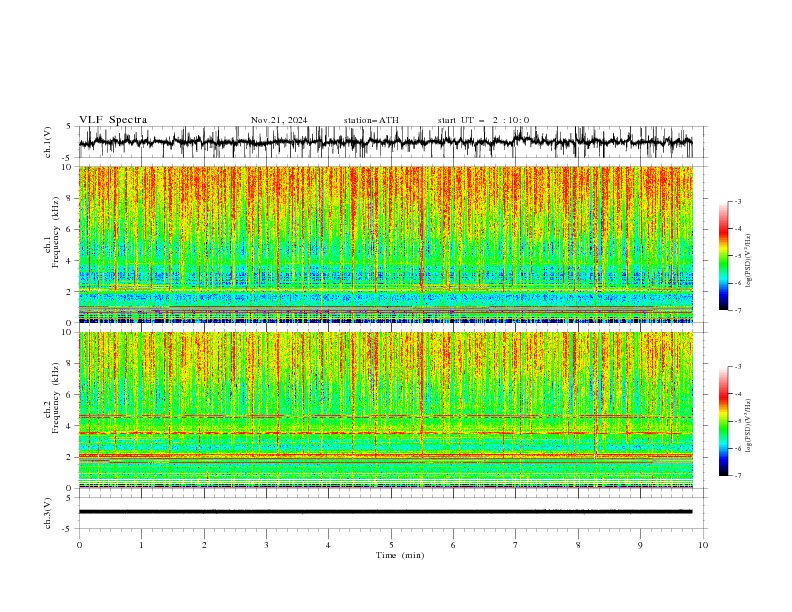Click the ch.2 colorbar "log(PSD)(V²/Hz)" label
This screenshot has height=612, width=792.
click(749, 425)
